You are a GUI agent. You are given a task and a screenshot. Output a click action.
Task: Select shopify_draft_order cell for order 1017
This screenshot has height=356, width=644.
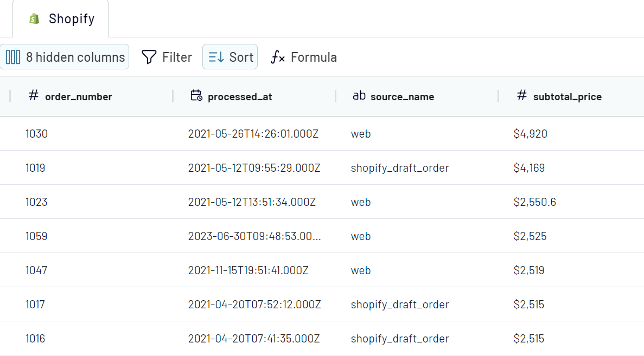[400, 304]
